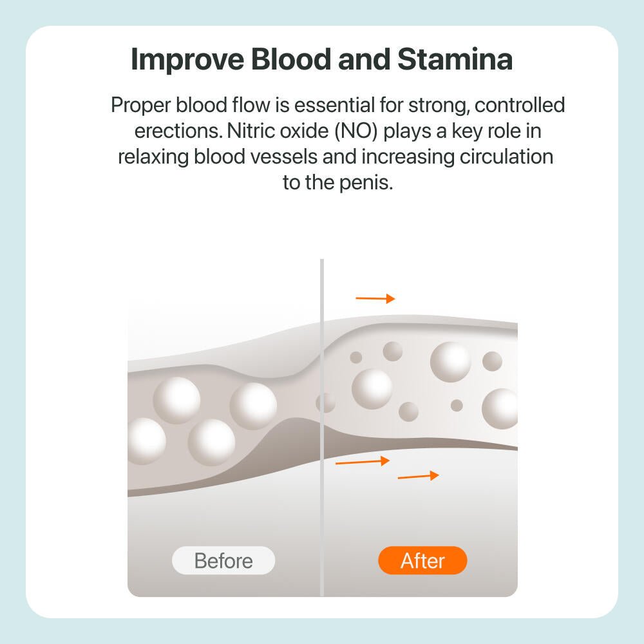Click the text "to the penis."
644x644 pixels.
coord(337,182)
